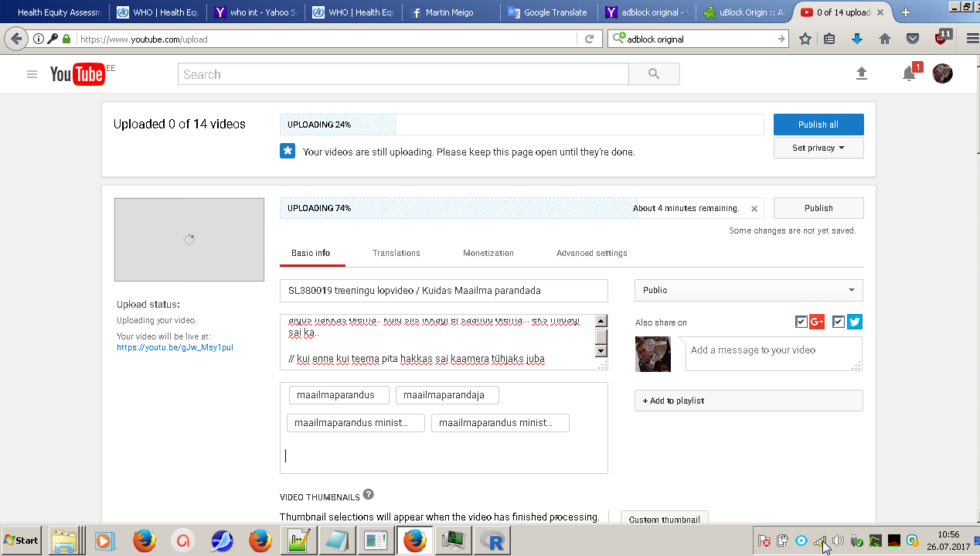Switch to the Martin Meigo Facebook tab

[x=451, y=12]
